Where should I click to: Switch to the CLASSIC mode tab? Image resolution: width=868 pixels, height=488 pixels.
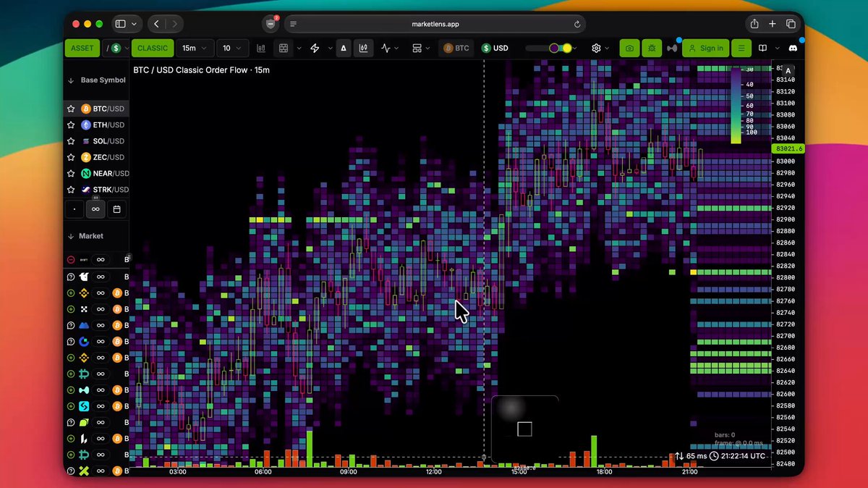tap(152, 49)
